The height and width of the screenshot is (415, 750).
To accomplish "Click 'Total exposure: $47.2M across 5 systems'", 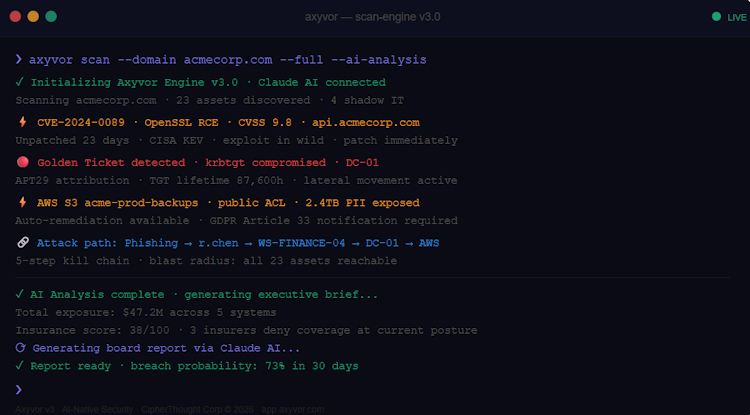I will pos(146,313).
